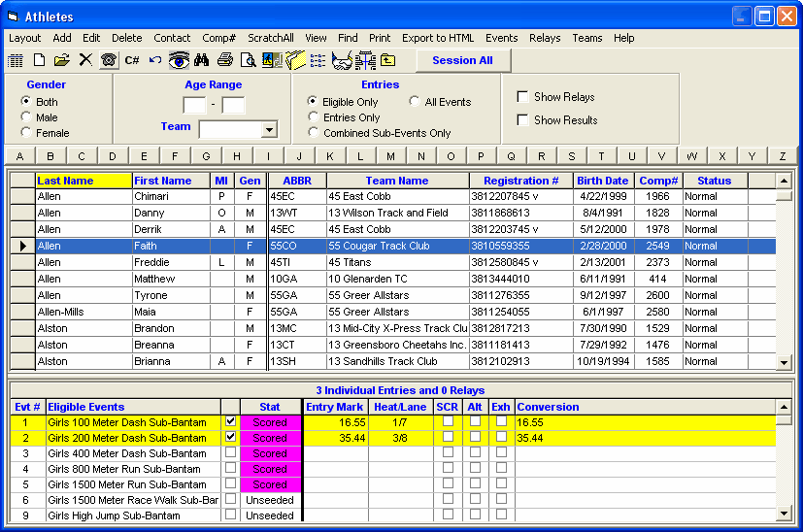Select Girls High Jump Sub-Bantam event row
803x532 pixels.
coord(393,515)
